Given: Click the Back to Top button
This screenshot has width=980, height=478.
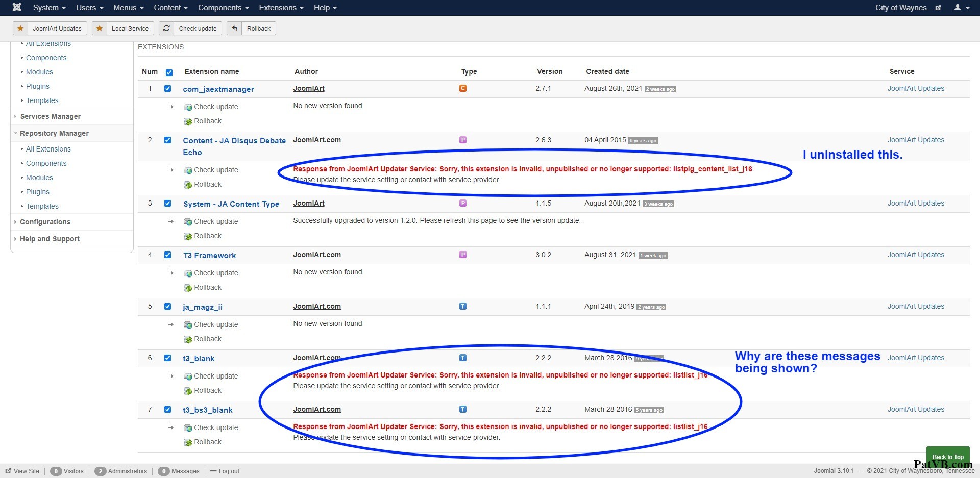Looking at the screenshot, I should 948,456.
